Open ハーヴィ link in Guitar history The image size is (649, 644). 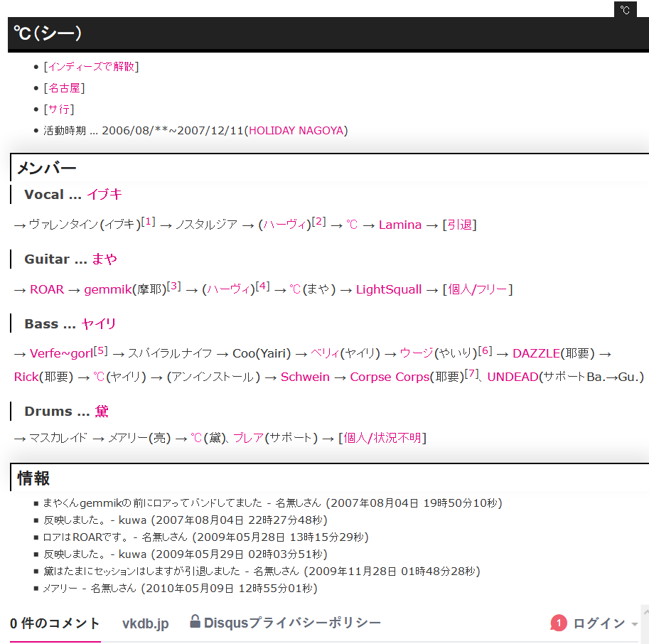click(228, 289)
